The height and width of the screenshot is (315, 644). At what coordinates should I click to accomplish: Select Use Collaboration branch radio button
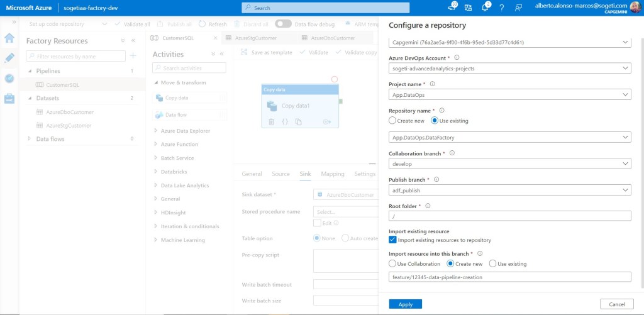(393, 264)
